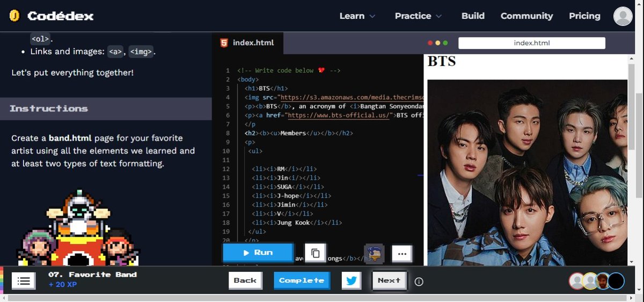Click the Codédex coin logo icon

tap(14, 16)
